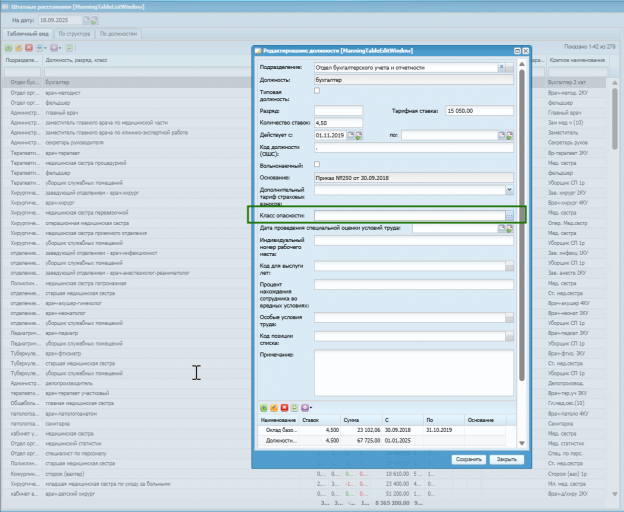Click set-date arrow beside special assessment date

tap(509, 228)
